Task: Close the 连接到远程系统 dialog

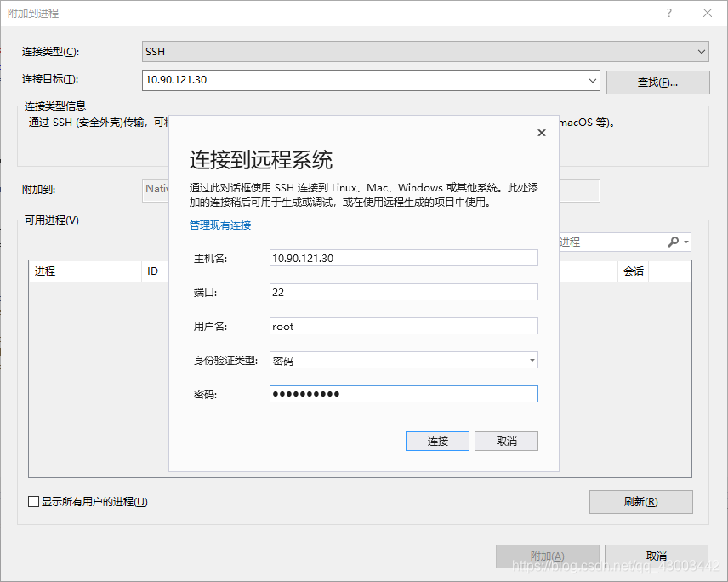Action: (542, 133)
